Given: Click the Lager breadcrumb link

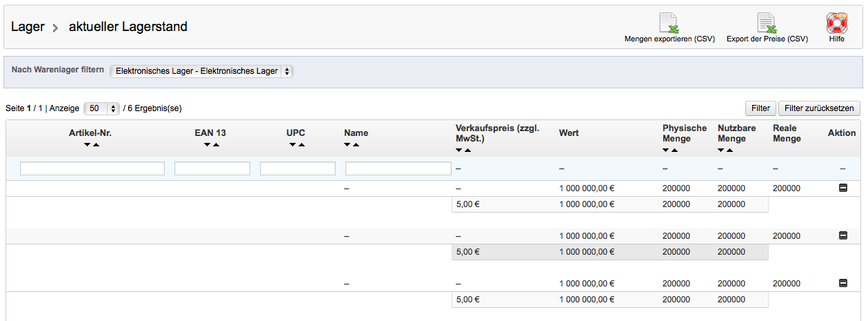Looking at the screenshot, I should [x=28, y=27].
